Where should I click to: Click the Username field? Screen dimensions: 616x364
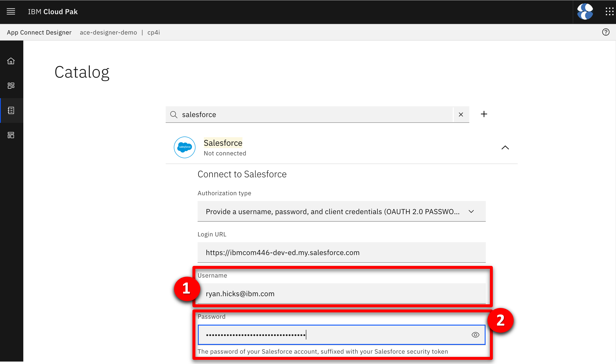pyautogui.click(x=341, y=294)
